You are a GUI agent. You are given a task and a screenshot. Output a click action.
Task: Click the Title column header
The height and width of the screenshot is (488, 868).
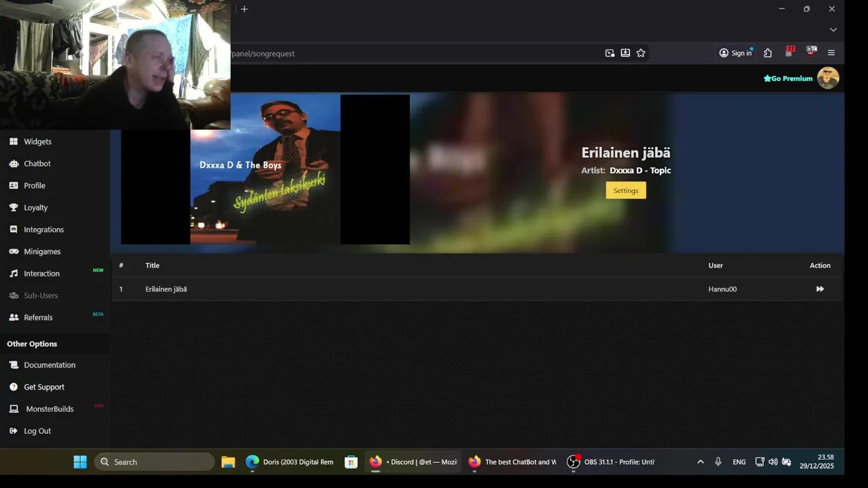152,265
